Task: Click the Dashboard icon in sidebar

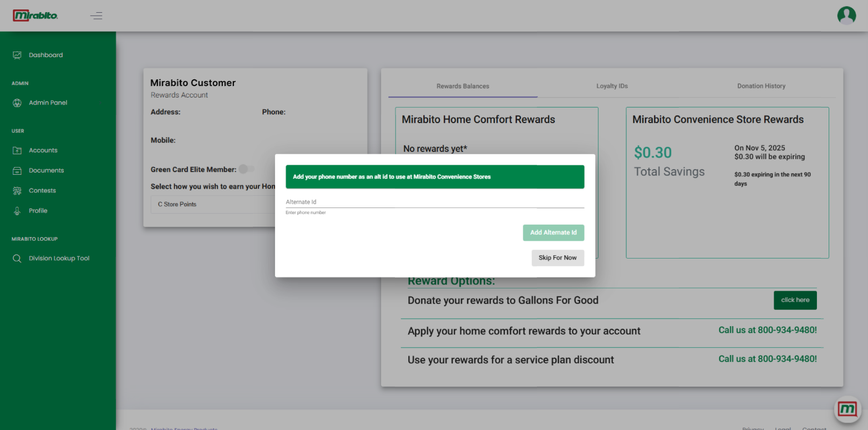Action: click(17, 55)
